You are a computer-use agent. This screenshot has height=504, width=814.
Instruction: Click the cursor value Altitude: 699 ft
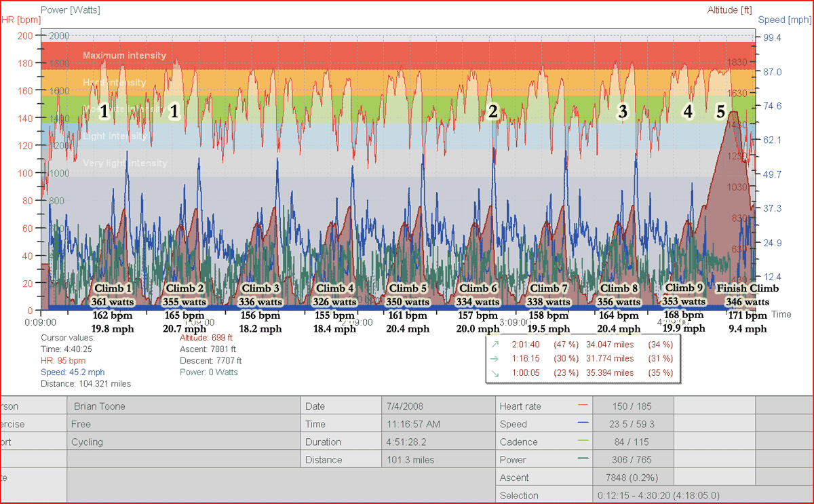pyautogui.click(x=206, y=337)
